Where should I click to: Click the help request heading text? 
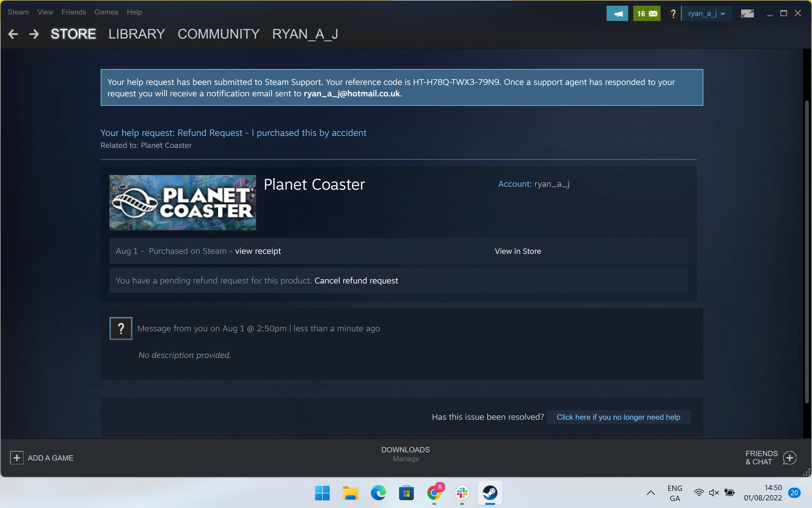click(x=233, y=133)
